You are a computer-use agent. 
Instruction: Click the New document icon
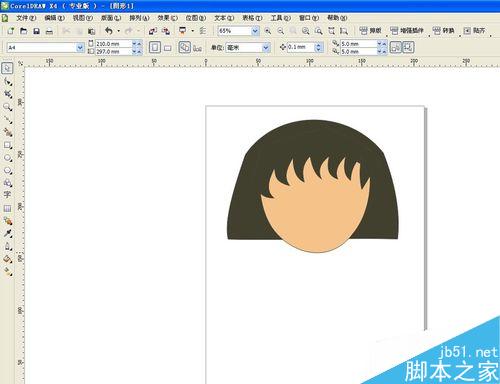tap(10, 31)
